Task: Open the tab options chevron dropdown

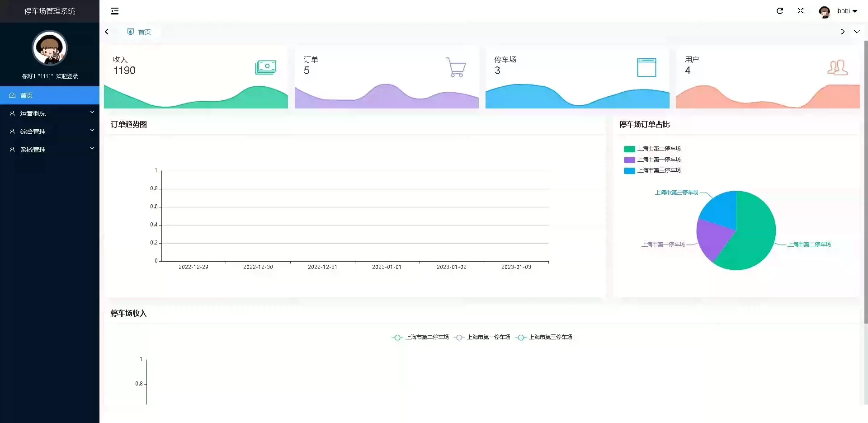Action: 857,32
